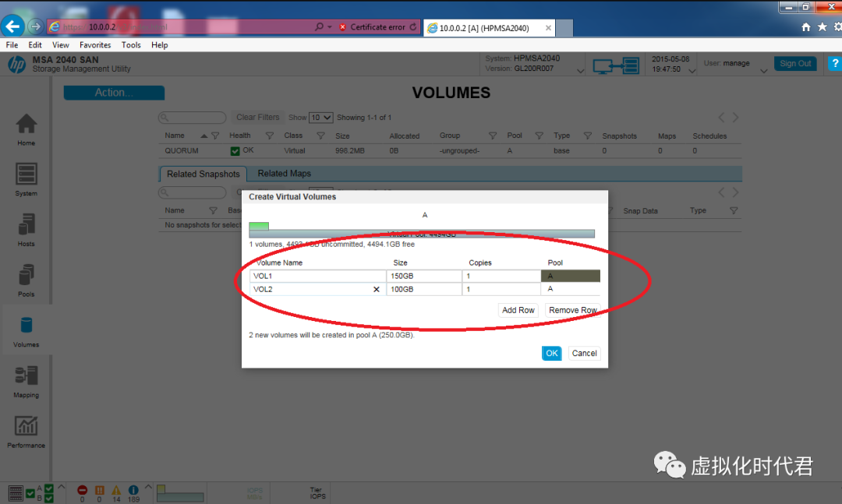Open the Type column filter
The height and width of the screenshot is (504, 842).
point(588,136)
